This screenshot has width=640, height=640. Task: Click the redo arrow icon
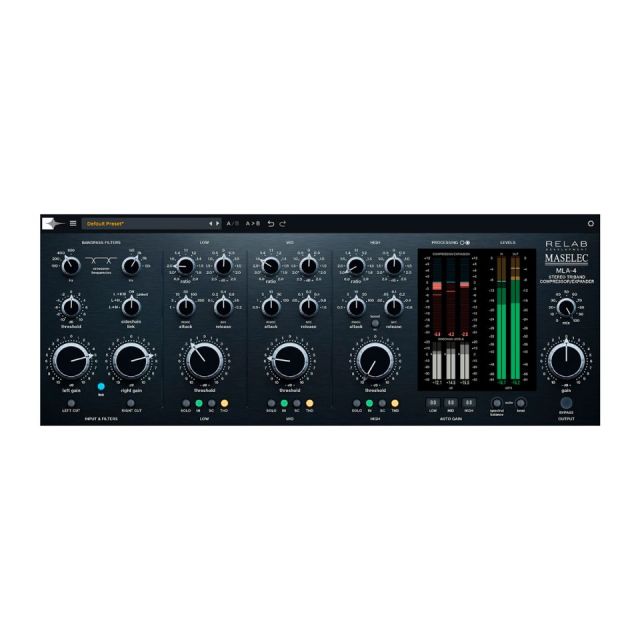[282, 224]
